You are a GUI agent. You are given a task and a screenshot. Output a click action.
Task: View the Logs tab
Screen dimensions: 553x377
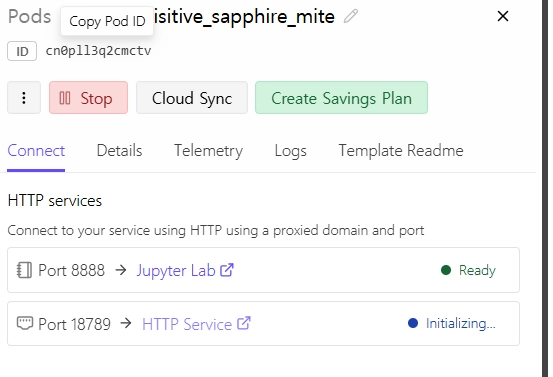[291, 151]
